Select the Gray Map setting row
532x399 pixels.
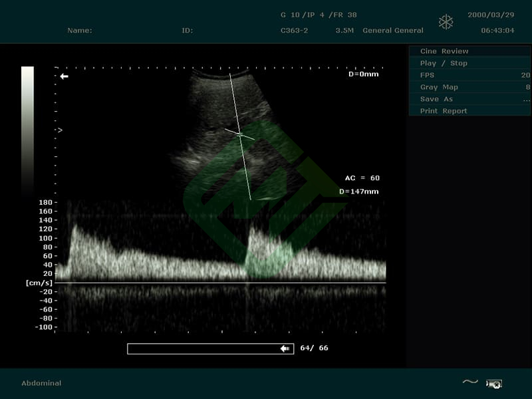(x=470, y=87)
